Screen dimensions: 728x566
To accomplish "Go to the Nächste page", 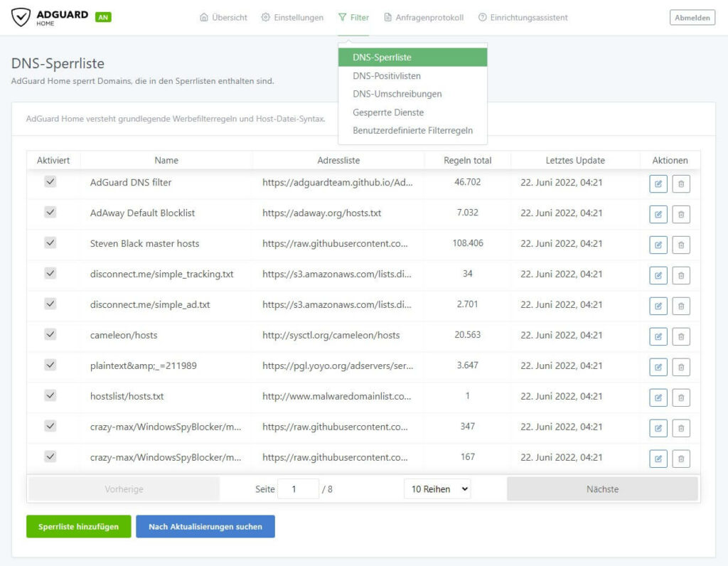I will tap(602, 489).
